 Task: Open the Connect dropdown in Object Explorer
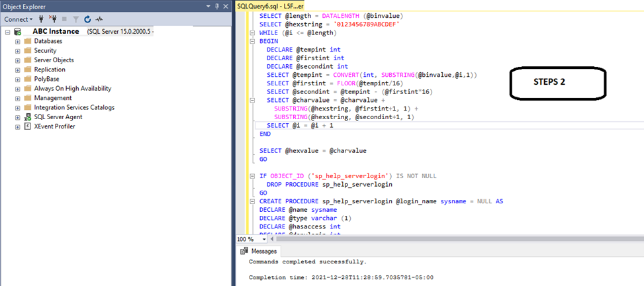pos(18,19)
